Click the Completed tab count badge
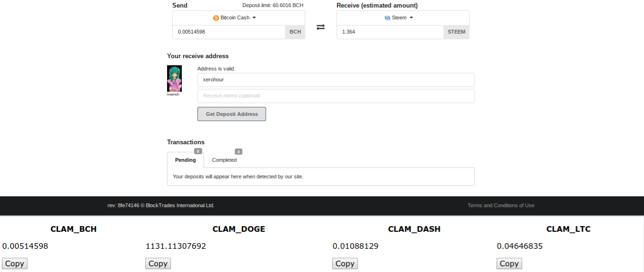 click(239, 152)
